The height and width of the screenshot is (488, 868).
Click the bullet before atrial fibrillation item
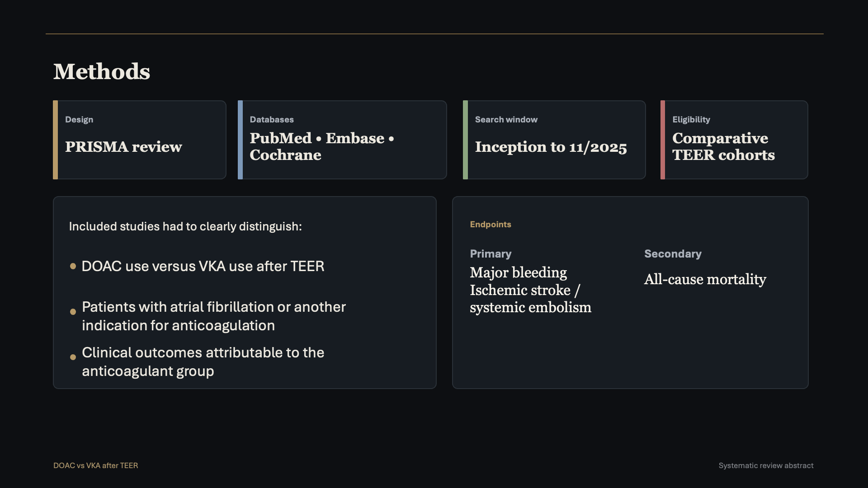(73, 312)
